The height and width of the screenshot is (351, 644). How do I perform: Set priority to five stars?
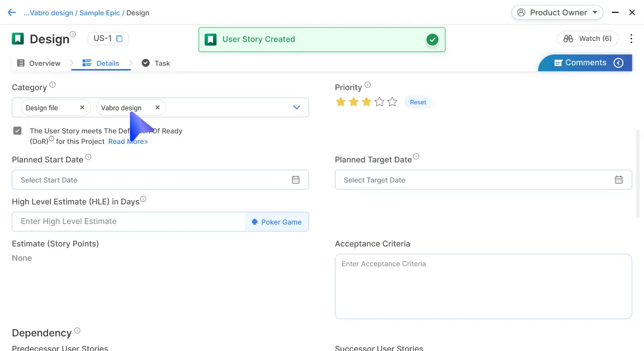392,102
